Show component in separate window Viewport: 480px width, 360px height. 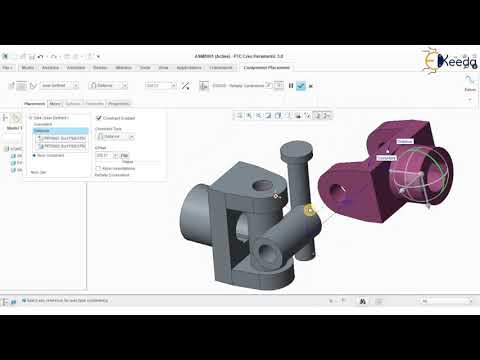269,85
